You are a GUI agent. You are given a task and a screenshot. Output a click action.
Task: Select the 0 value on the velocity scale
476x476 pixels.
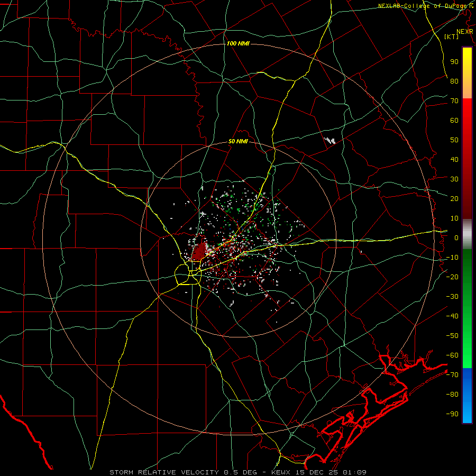click(456, 237)
